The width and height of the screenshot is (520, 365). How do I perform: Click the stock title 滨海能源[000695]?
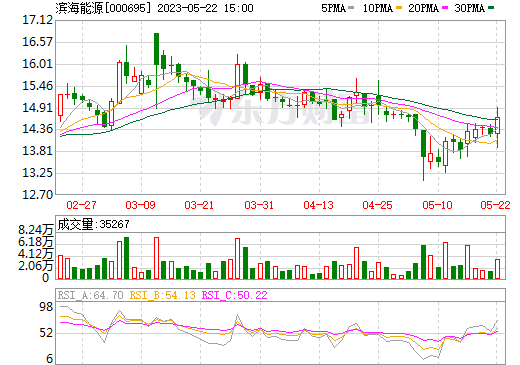tap(103, 8)
